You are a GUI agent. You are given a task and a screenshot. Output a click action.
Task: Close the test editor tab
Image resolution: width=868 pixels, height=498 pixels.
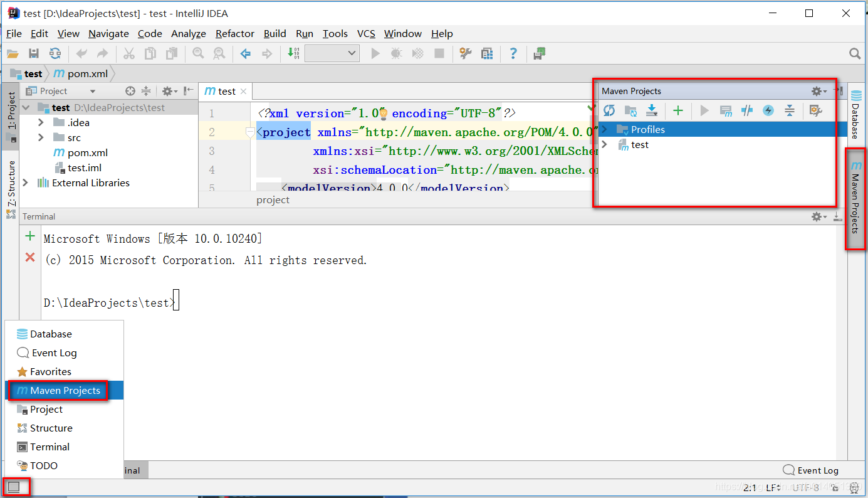(244, 92)
